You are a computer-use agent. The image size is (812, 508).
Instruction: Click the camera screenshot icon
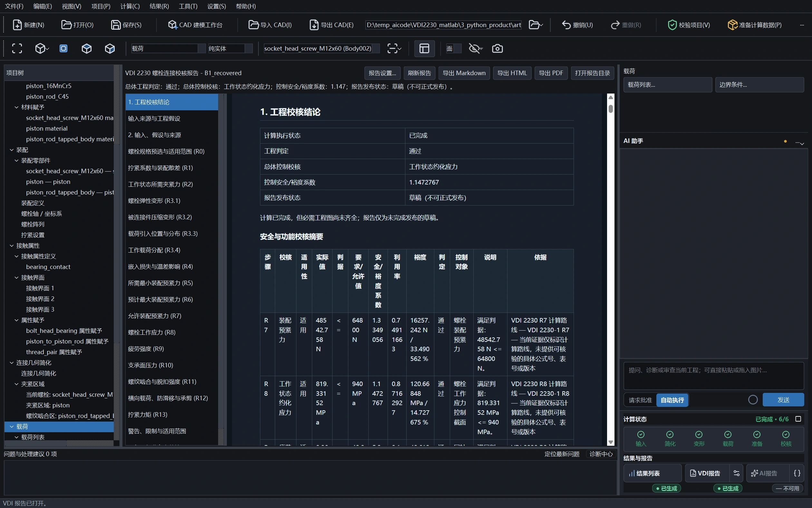(x=497, y=48)
